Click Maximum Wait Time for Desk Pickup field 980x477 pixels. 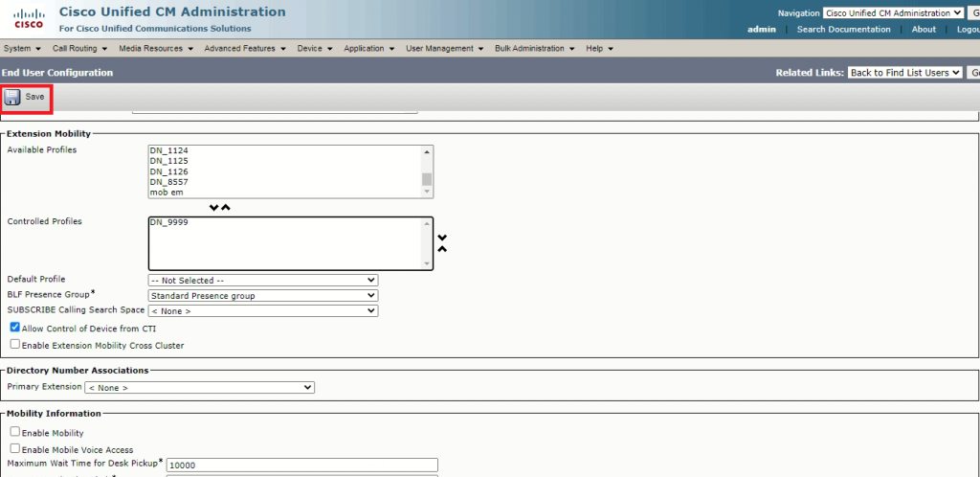pos(301,465)
